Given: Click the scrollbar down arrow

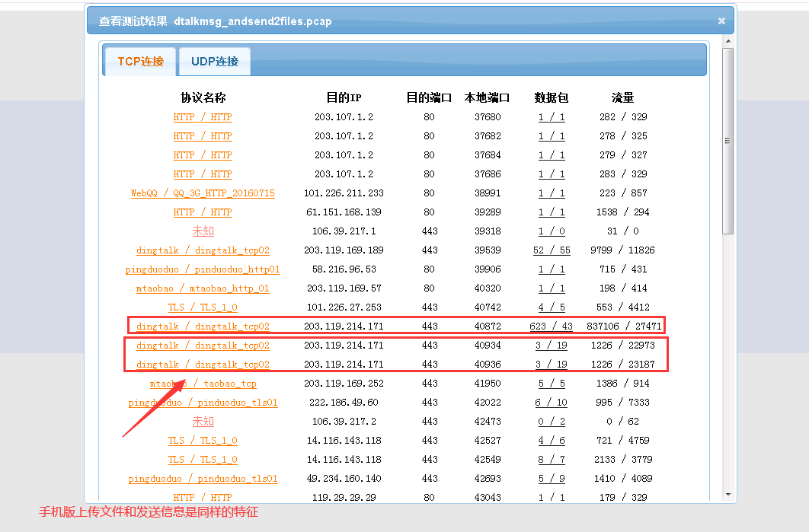Looking at the screenshot, I should coord(727,495).
